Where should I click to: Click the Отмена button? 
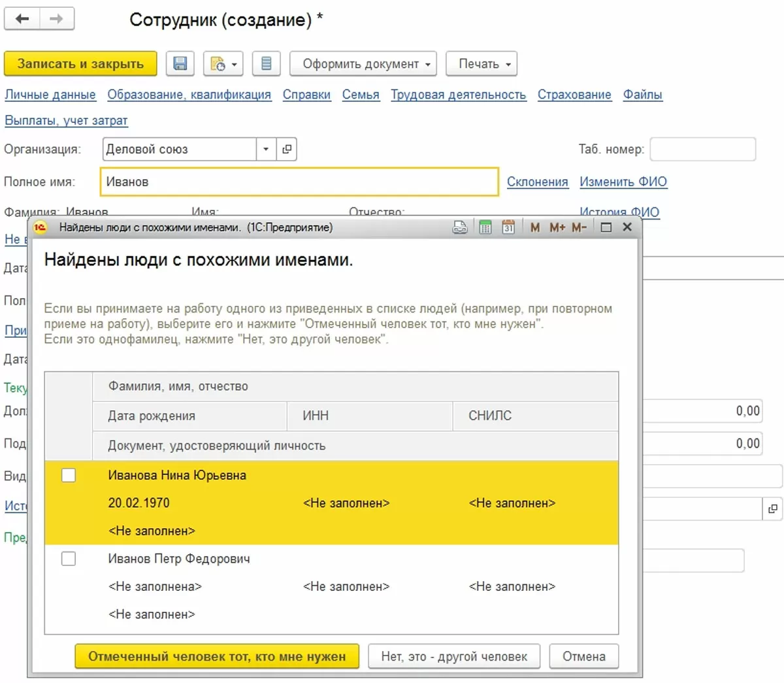tap(584, 656)
